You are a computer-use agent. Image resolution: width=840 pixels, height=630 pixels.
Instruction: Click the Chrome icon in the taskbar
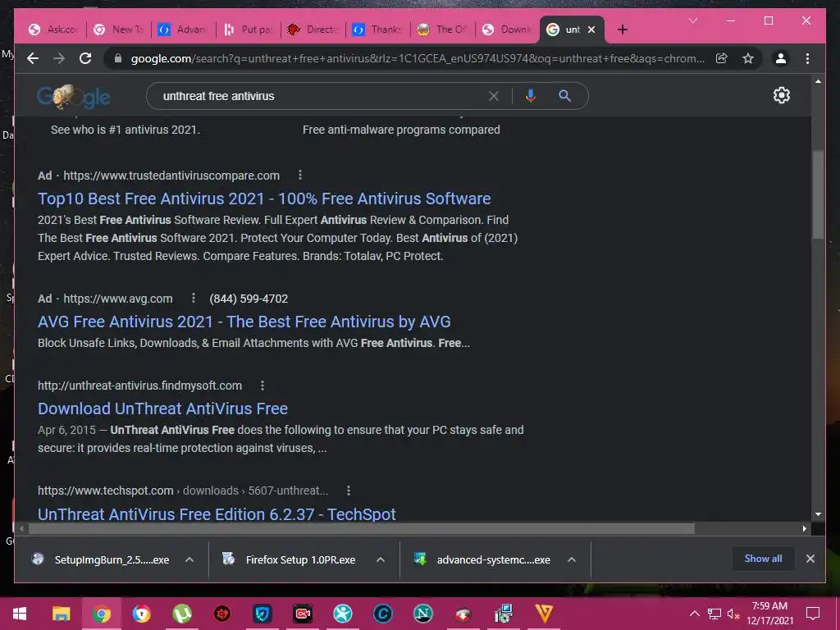[x=101, y=614]
